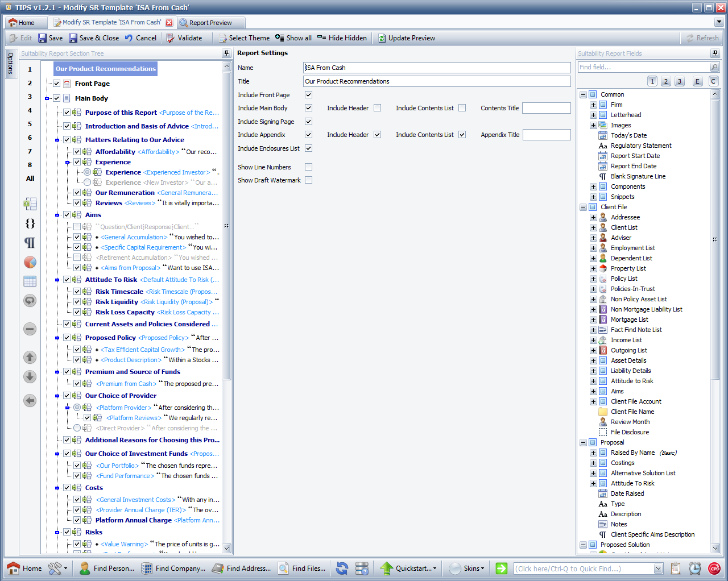Click the pie chart icon in left toolbar
The width and height of the screenshot is (728, 581).
[x=30, y=262]
